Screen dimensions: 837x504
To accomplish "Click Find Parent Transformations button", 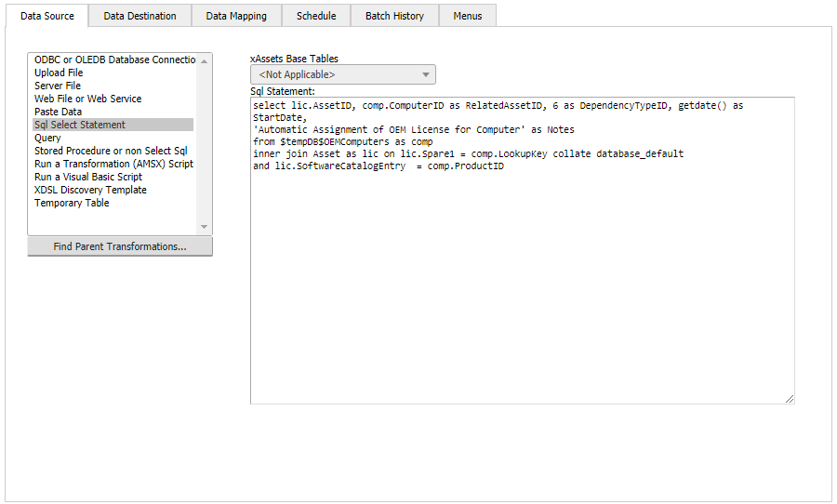I will pyautogui.click(x=120, y=246).
